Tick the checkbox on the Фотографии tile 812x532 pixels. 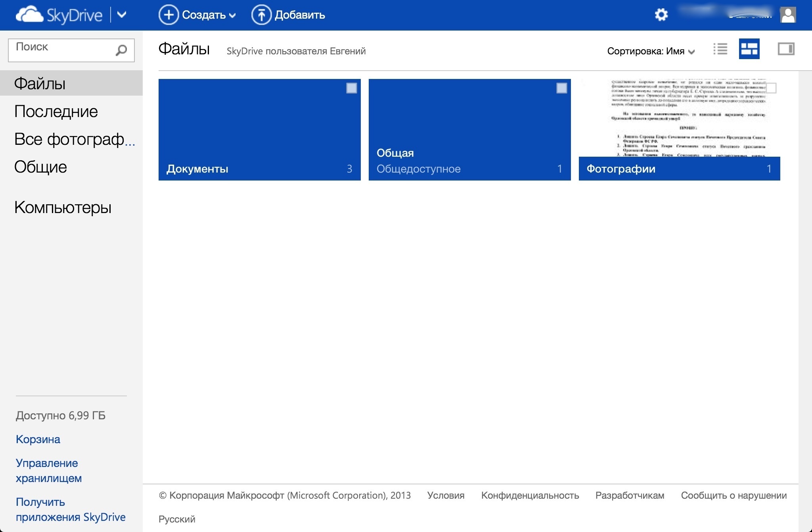point(771,88)
